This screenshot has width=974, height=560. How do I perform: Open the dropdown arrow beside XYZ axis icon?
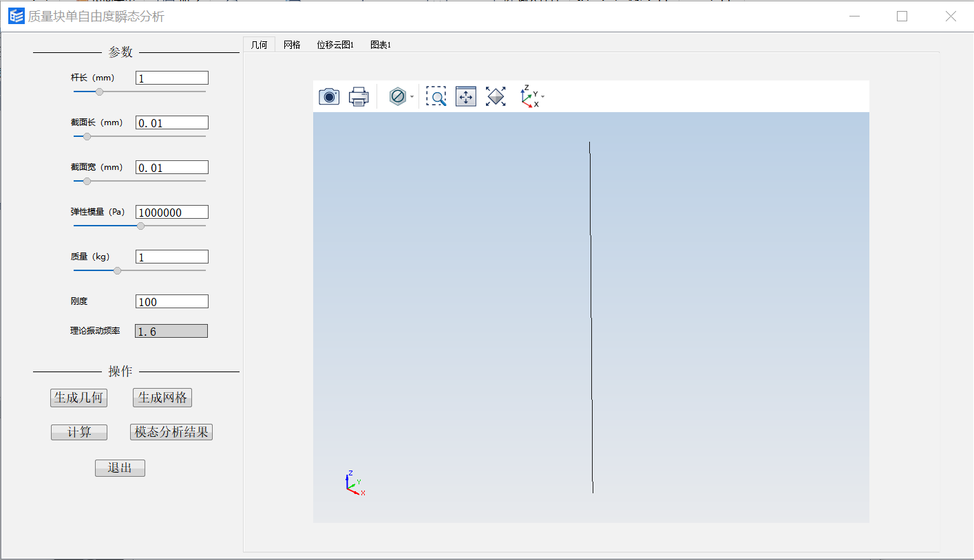point(542,97)
